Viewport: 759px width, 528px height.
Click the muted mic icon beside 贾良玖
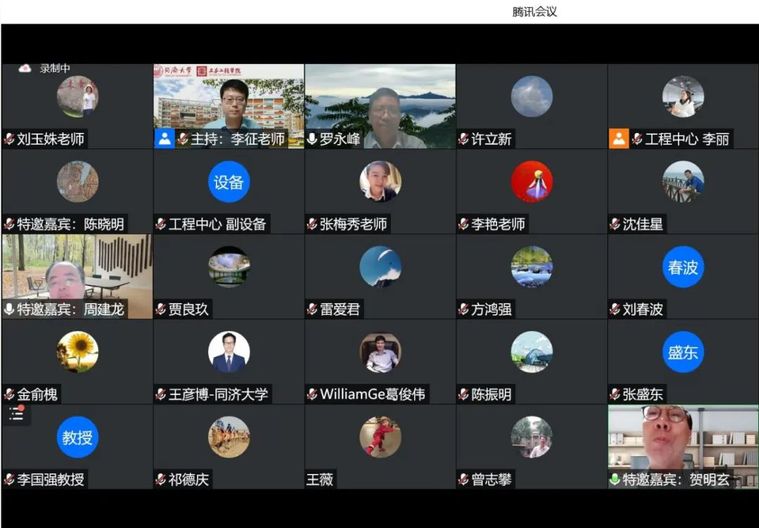(x=161, y=309)
